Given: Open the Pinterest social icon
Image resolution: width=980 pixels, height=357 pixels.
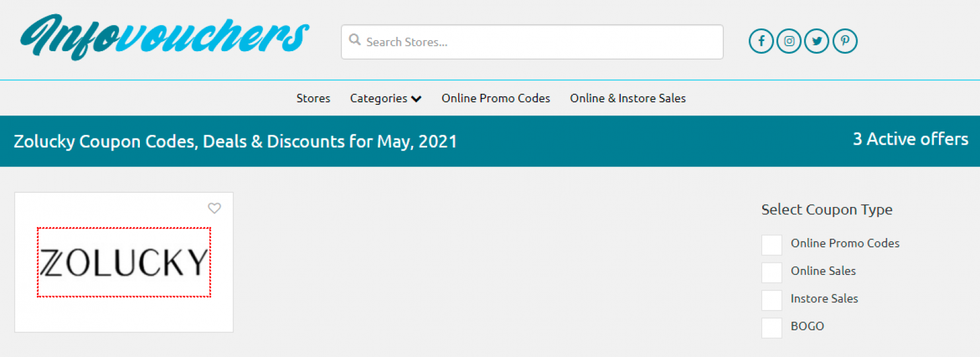Looking at the screenshot, I should pyautogui.click(x=845, y=41).
